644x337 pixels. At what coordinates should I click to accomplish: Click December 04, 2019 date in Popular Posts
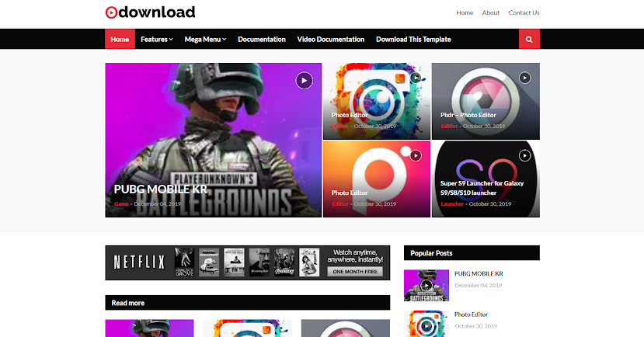(478, 285)
